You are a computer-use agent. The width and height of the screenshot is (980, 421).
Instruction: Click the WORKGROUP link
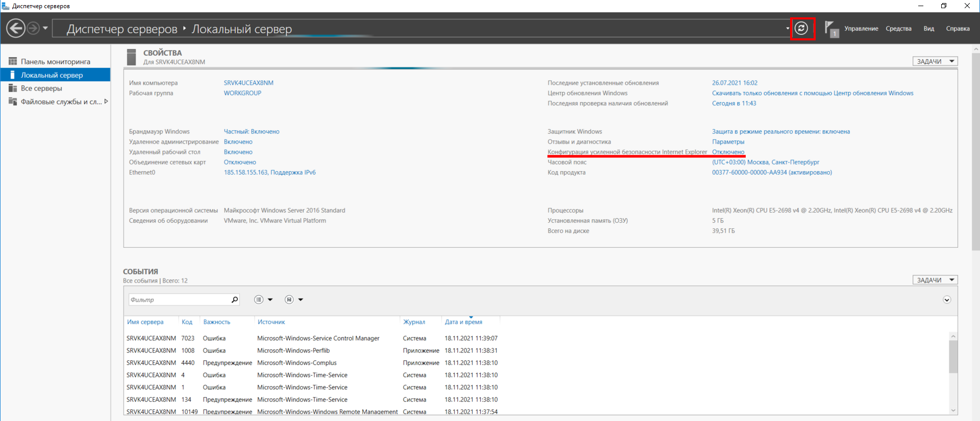[x=242, y=93]
